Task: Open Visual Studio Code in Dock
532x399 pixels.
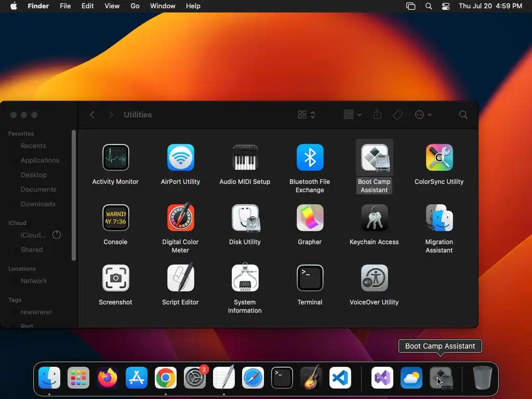Action: (340, 377)
